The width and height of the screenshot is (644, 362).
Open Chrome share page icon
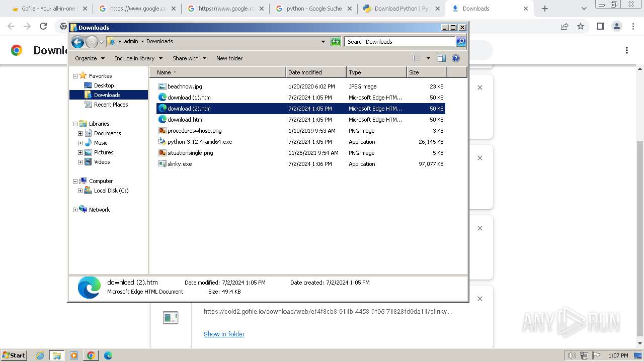pyautogui.click(x=565, y=26)
